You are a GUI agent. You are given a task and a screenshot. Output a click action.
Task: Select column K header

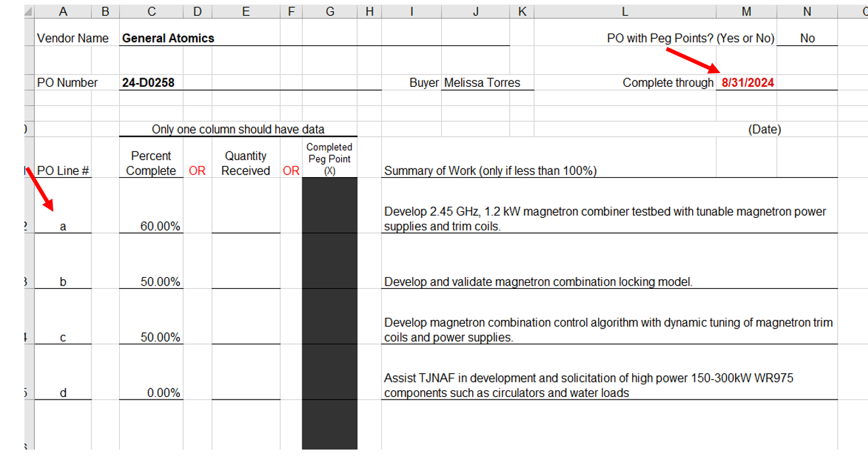pos(522,11)
